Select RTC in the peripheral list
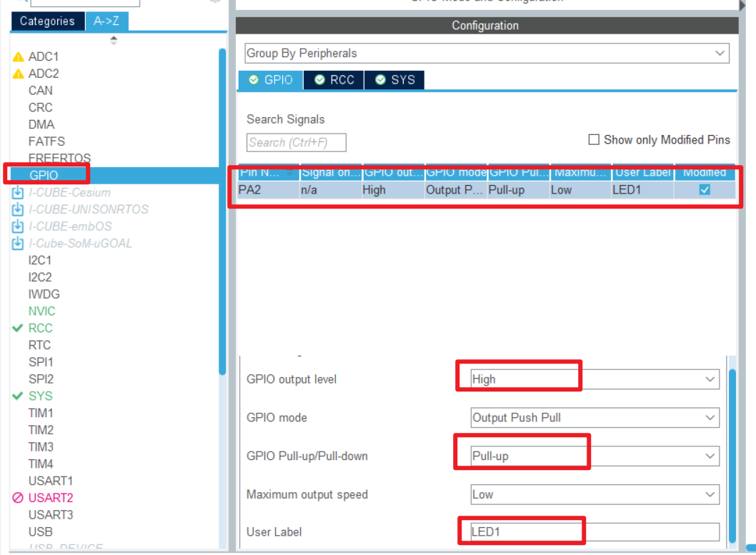The image size is (756, 555). (39, 345)
